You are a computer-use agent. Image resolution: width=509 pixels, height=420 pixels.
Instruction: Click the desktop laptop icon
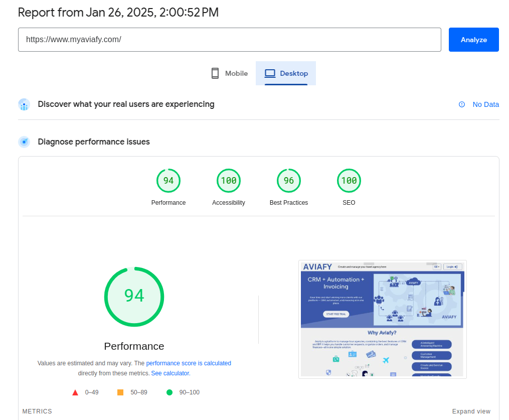(270, 73)
